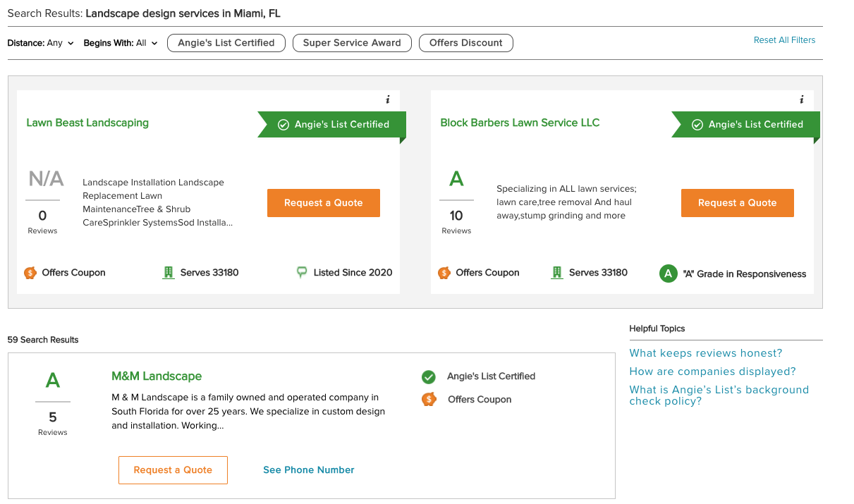
Task: Click Serves 33180 building icon on Lawn Beast card
Action: tap(168, 273)
